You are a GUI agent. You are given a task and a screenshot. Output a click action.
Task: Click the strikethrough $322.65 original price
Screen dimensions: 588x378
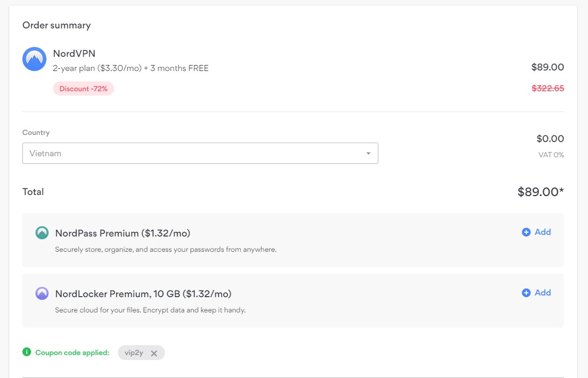(548, 88)
